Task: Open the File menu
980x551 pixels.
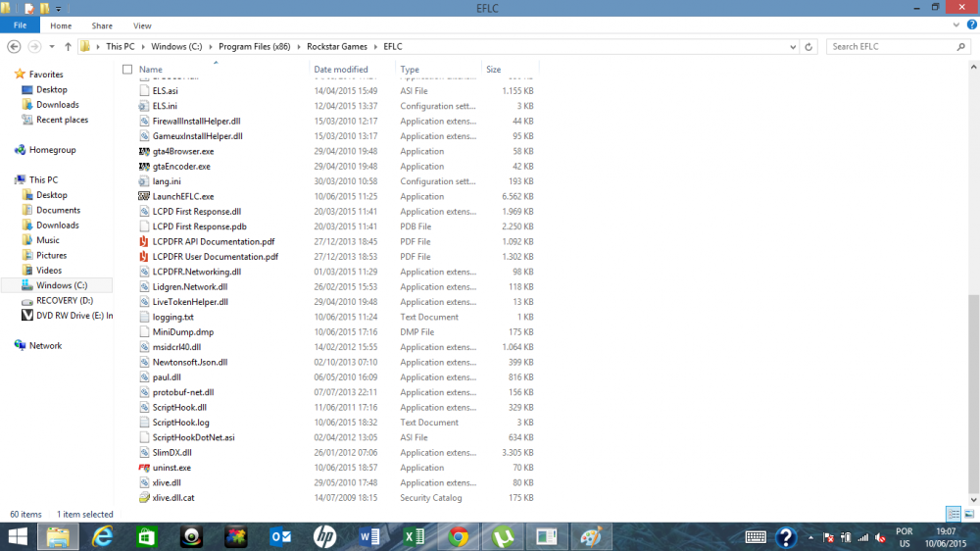Action: (x=20, y=25)
